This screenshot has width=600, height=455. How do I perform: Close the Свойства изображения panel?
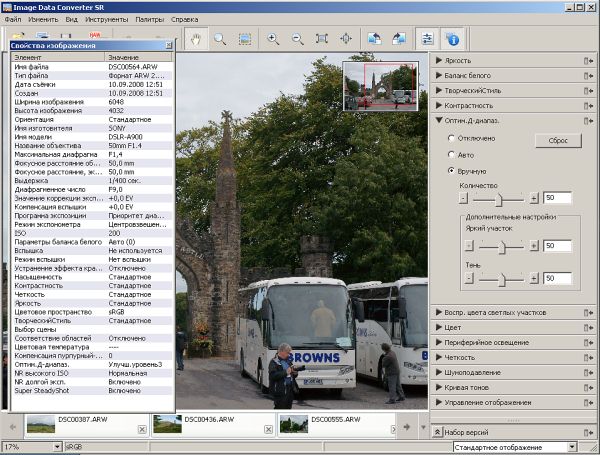(169, 46)
